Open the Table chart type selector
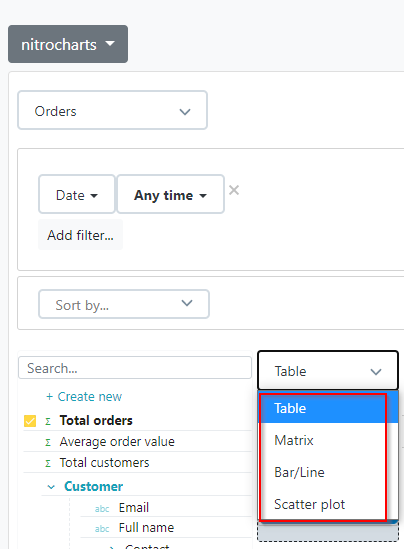Image resolution: width=404 pixels, height=549 pixels. click(328, 370)
